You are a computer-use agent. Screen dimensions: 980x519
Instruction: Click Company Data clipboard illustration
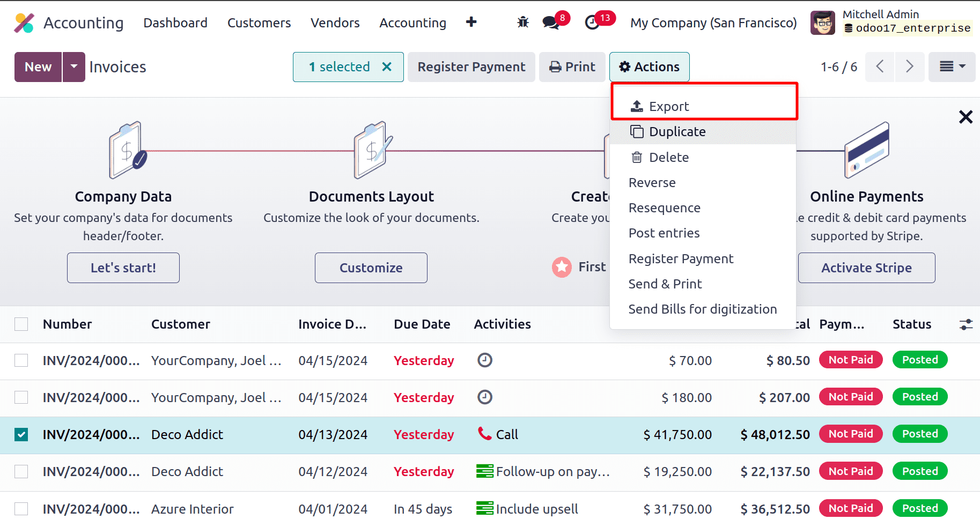click(128, 150)
